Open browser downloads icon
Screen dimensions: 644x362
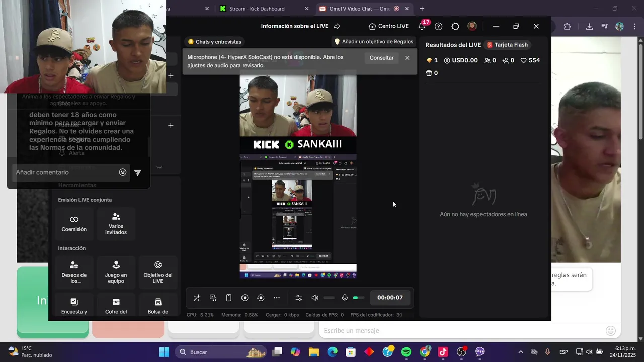coord(589,27)
